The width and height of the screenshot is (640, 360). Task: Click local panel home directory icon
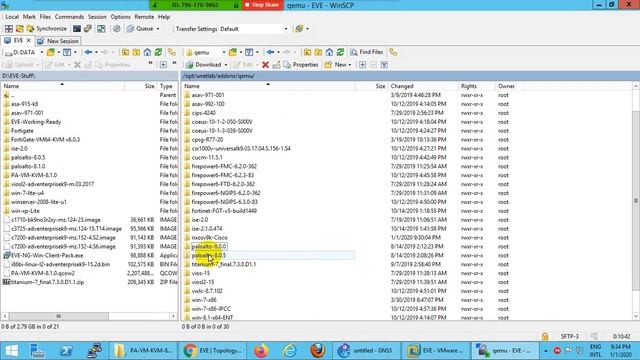(147, 52)
